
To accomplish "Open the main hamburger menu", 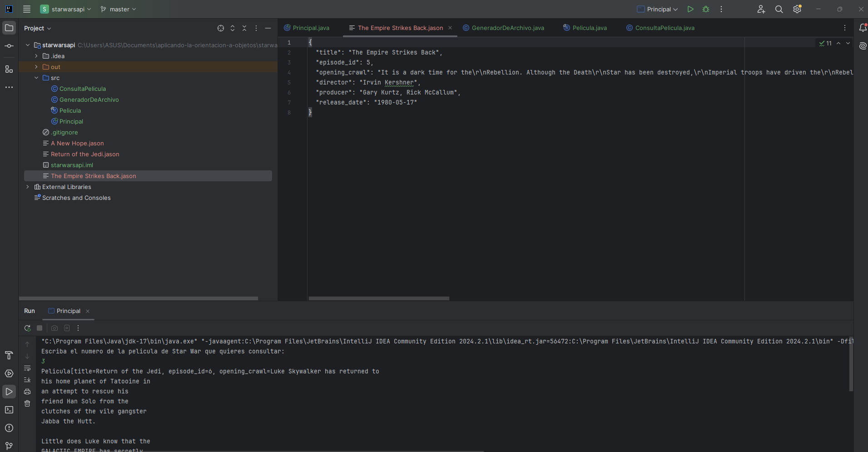I will pos(27,9).
